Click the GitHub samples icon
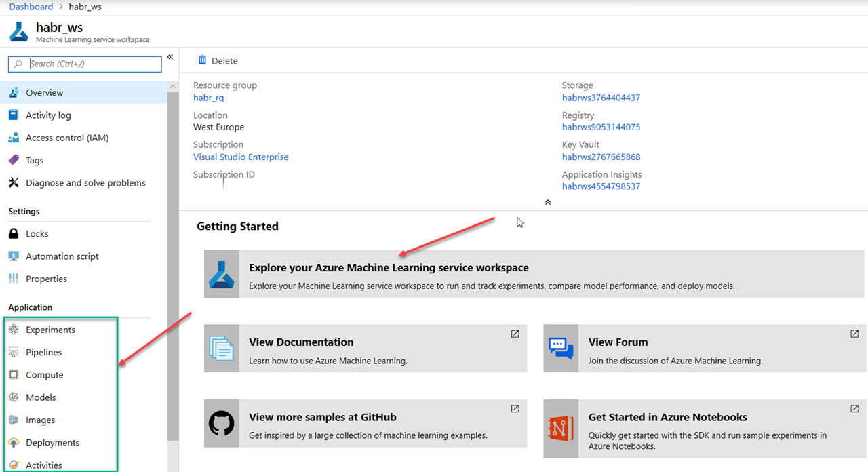Image resolution: width=868 pixels, height=472 pixels. pyautogui.click(x=221, y=423)
